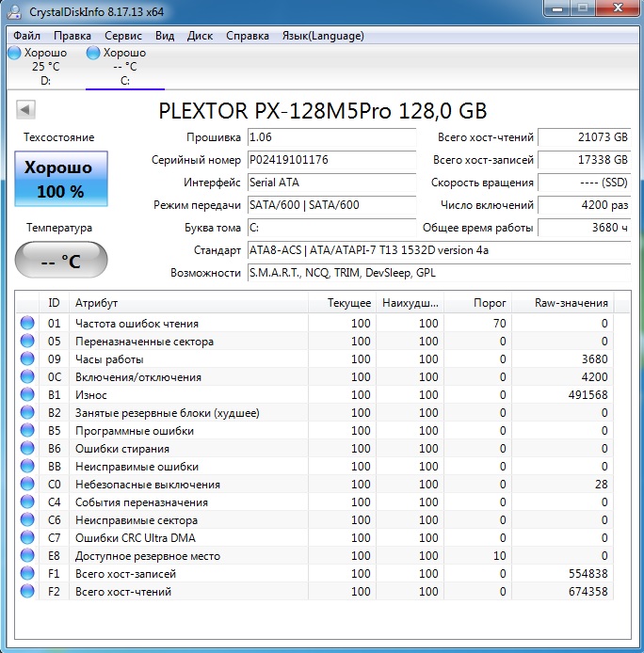Image resolution: width=644 pixels, height=653 pixels.
Task: Open the Сервис menu
Action: 123,36
